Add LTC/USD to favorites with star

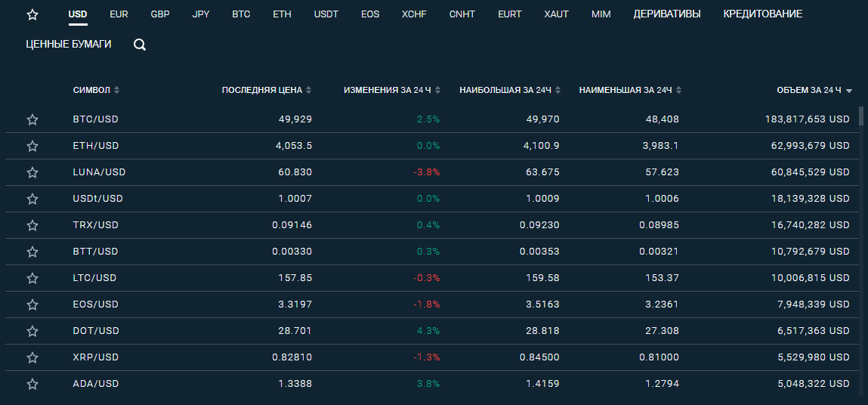point(32,278)
